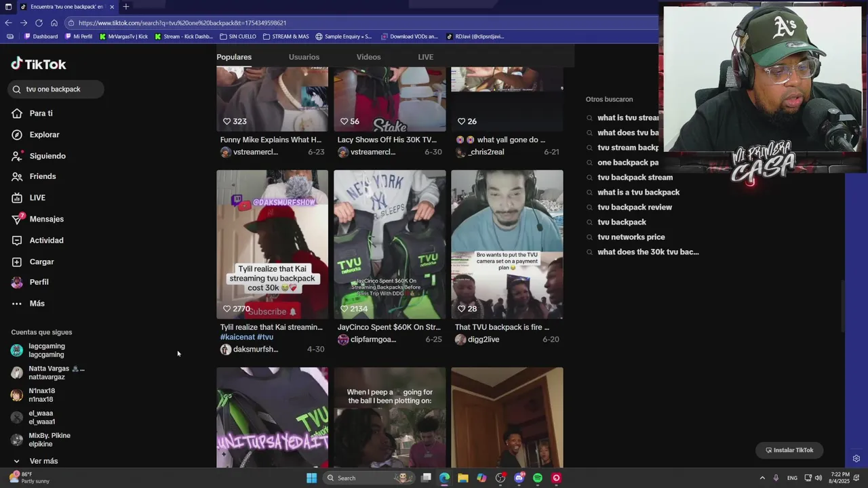Click the browser home button
The width and height of the screenshot is (868, 488).
click(x=54, y=22)
